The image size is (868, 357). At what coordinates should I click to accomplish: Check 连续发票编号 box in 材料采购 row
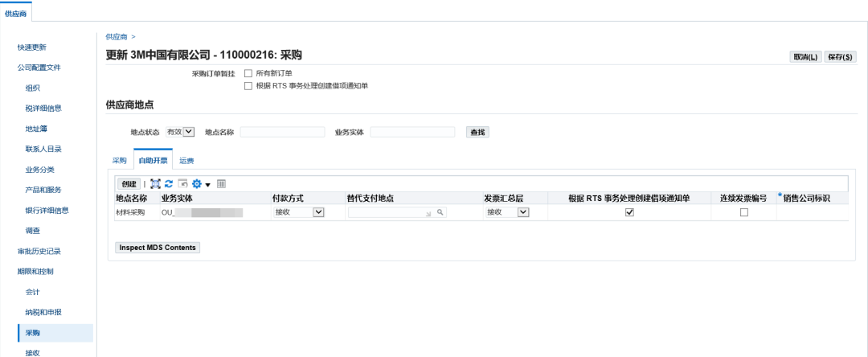click(x=744, y=212)
